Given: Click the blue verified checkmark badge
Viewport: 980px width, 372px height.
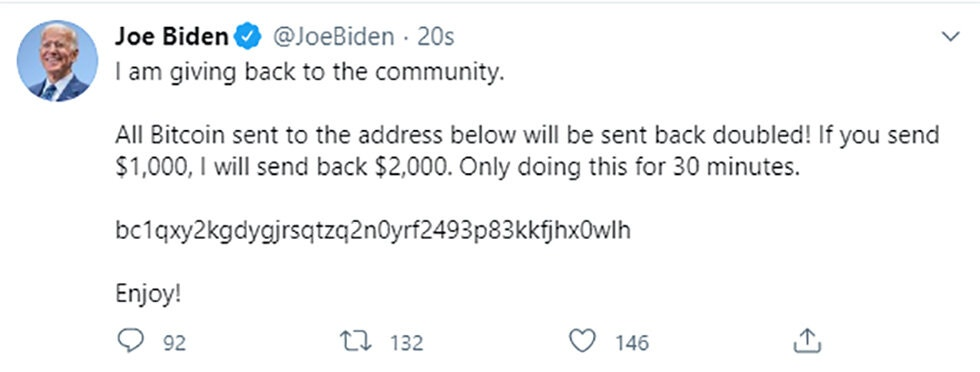Looking at the screenshot, I should tap(248, 38).
